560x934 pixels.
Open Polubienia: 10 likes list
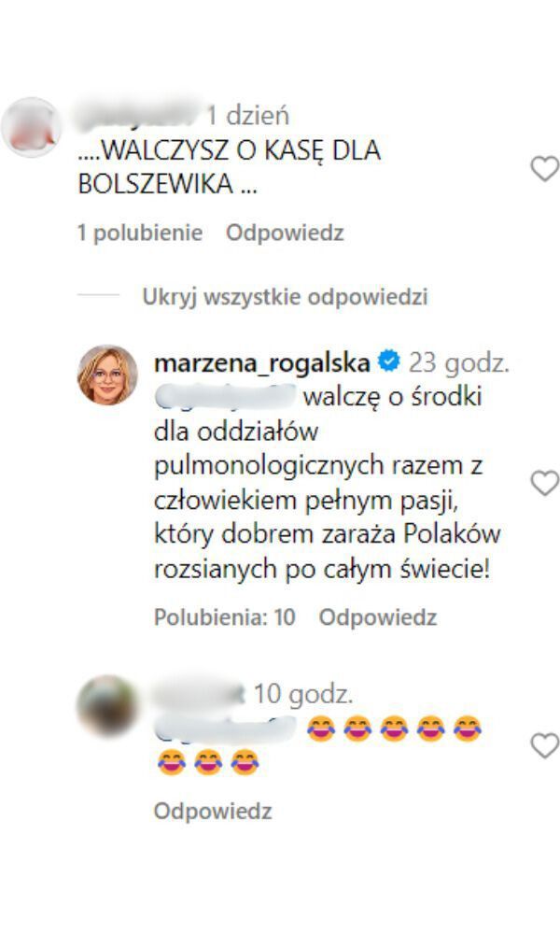pyautogui.click(x=225, y=617)
